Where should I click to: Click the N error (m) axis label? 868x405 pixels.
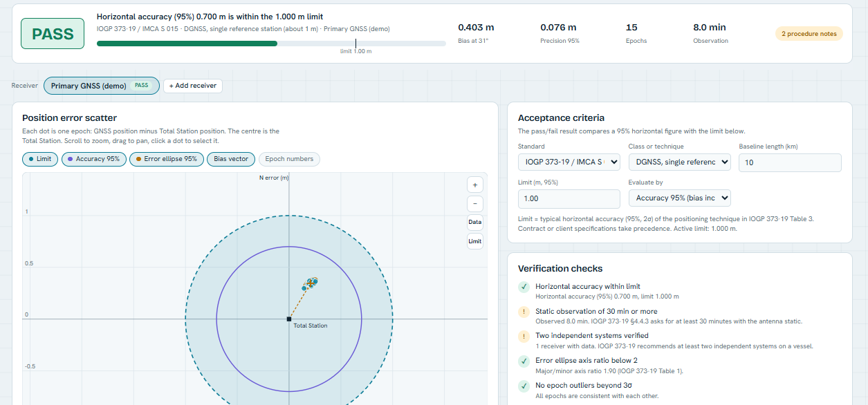(274, 178)
